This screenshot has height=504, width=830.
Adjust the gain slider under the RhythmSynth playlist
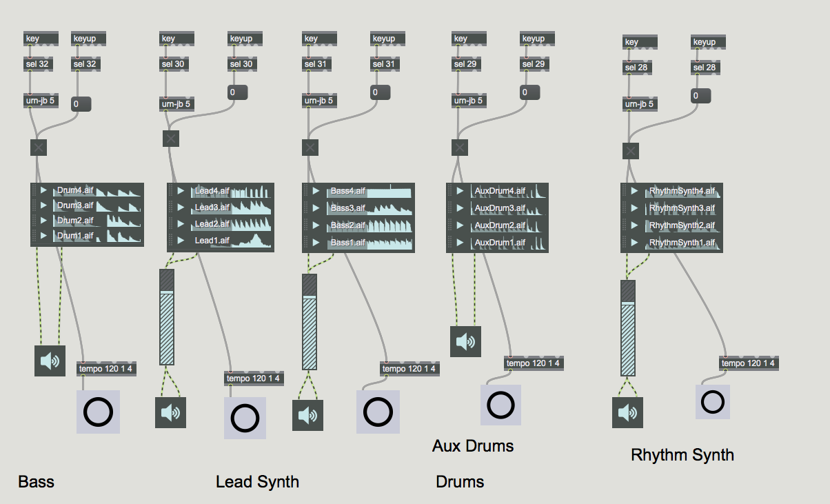pyautogui.click(x=627, y=328)
